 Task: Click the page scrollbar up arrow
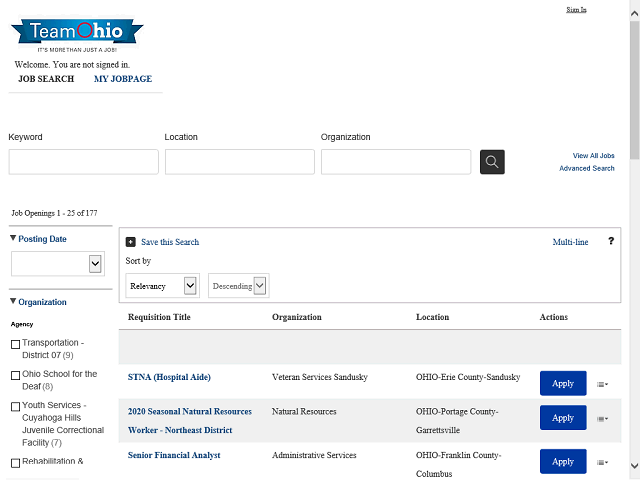click(x=635, y=13)
